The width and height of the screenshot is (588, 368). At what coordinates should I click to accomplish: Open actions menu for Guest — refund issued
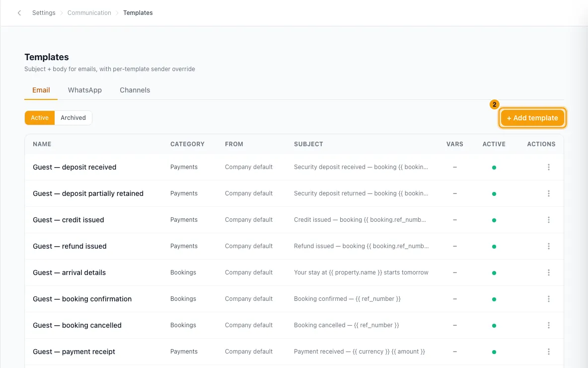(x=548, y=246)
